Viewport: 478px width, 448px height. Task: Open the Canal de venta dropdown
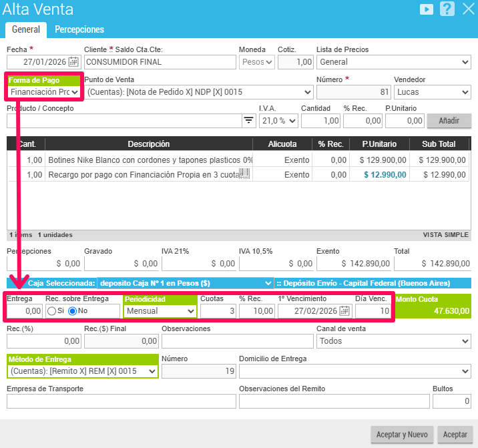393,341
